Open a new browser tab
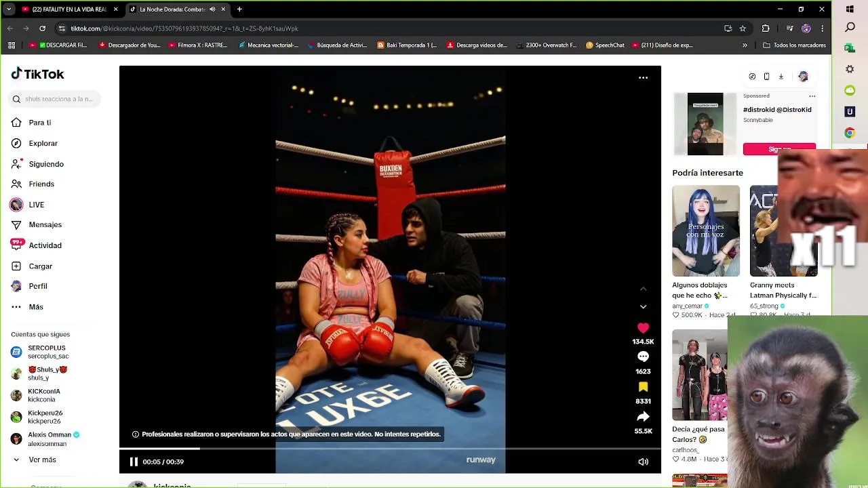Screen dimensions: 868x488 pos(239,9)
